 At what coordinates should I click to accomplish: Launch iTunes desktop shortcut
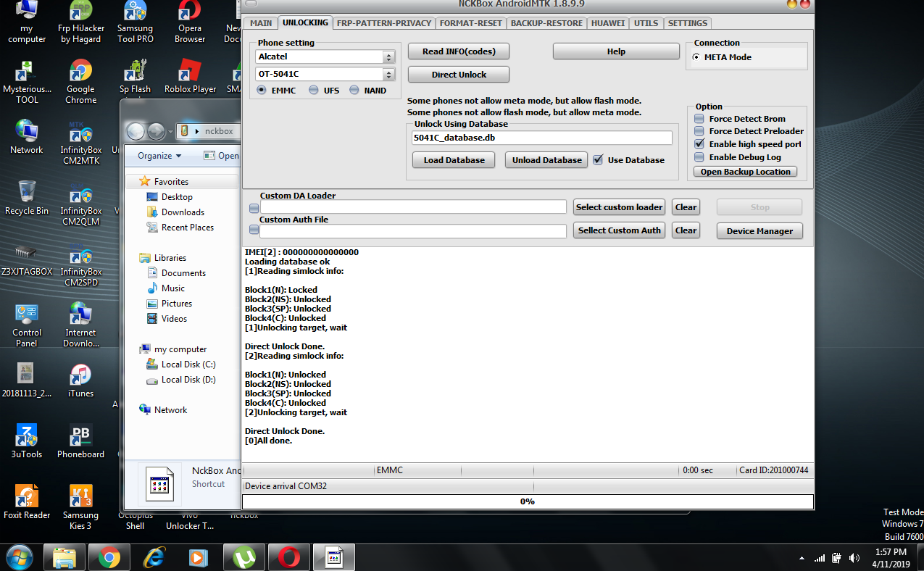pyautogui.click(x=80, y=380)
